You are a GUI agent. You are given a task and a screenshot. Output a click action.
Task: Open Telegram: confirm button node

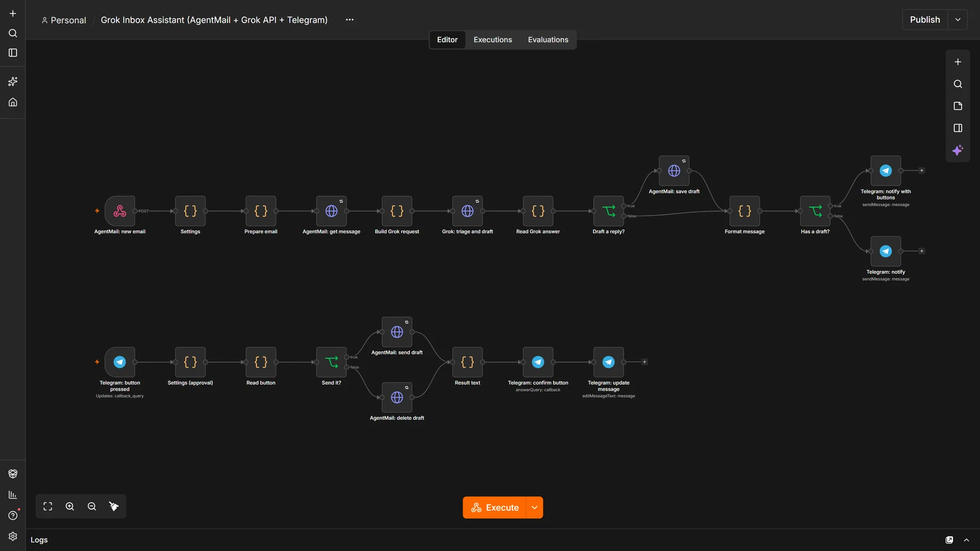[538, 362]
